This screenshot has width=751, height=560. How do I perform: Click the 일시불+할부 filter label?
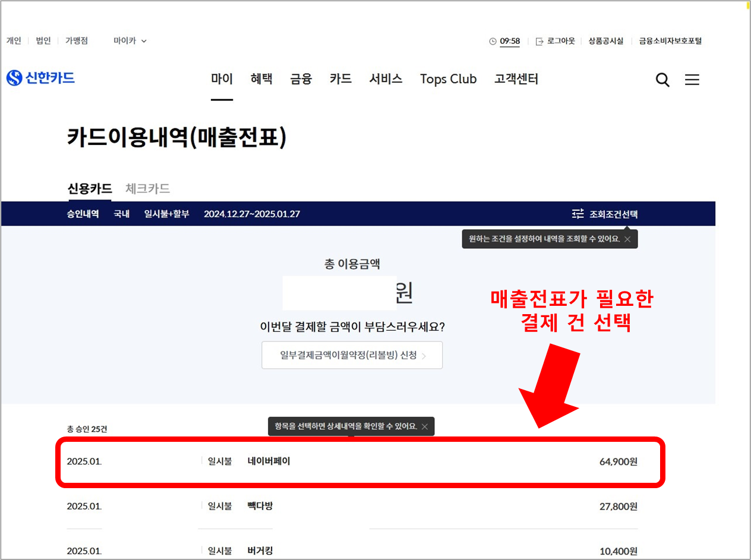coord(167,214)
